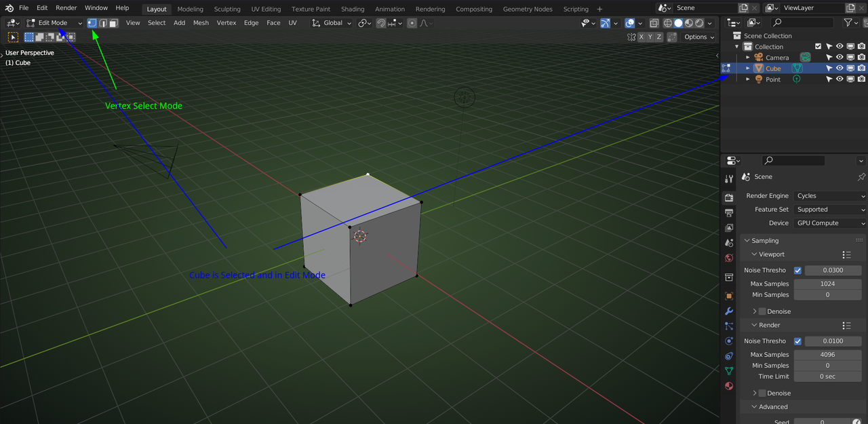Viewport: 868px width, 424px height.
Task: Open the Edit Mode dropdown
Action: point(54,23)
